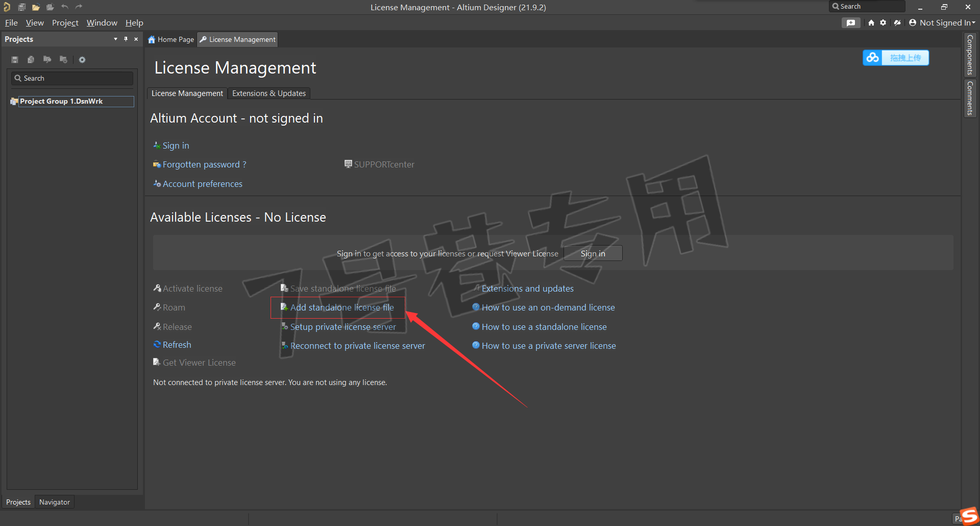
Task: Click the Sogou input method S icon
Action: tap(969, 516)
